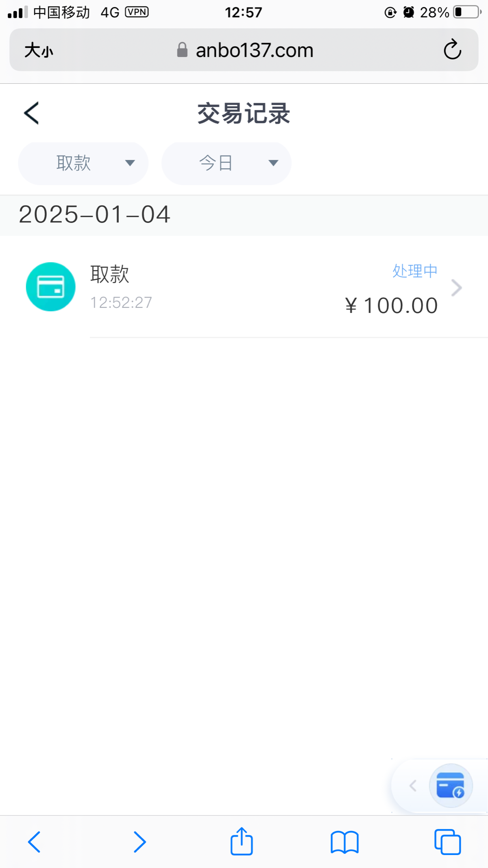Go back in Safari browser history
The image size is (488, 868).
[x=34, y=842]
